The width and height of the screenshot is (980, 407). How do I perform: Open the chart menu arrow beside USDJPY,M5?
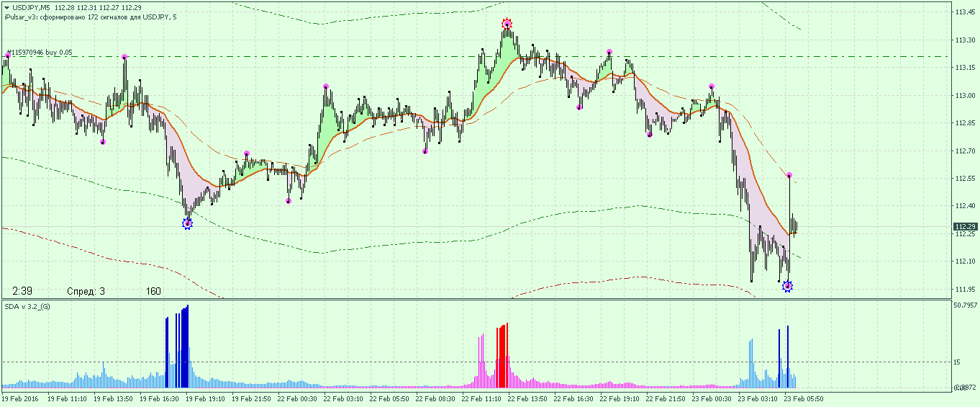[6, 8]
